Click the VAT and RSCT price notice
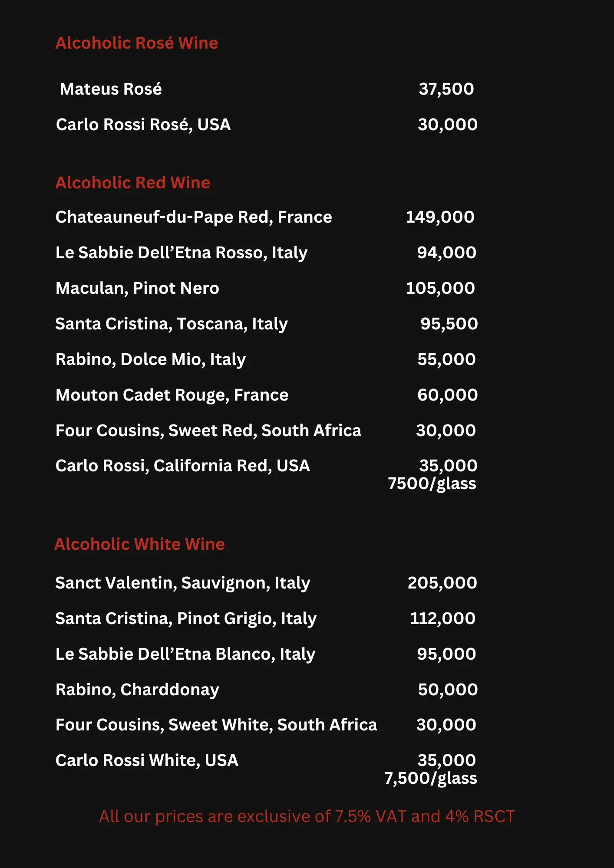614x868 pixels. 307,816
